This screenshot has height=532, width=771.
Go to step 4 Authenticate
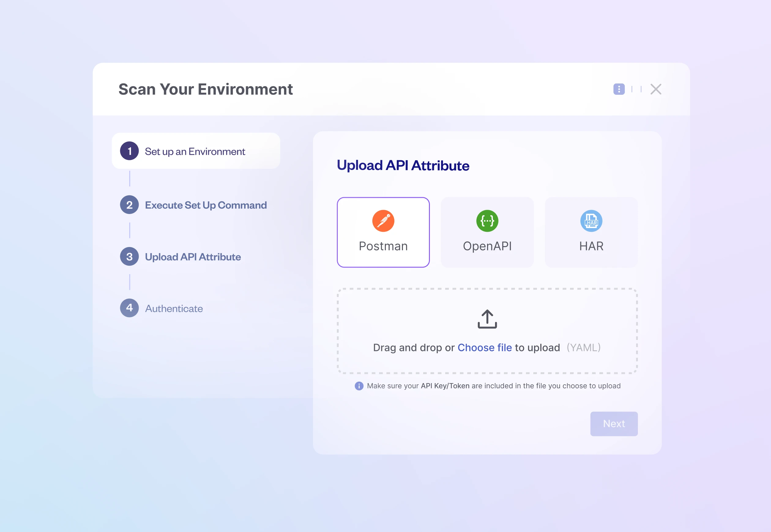(162, 308)
